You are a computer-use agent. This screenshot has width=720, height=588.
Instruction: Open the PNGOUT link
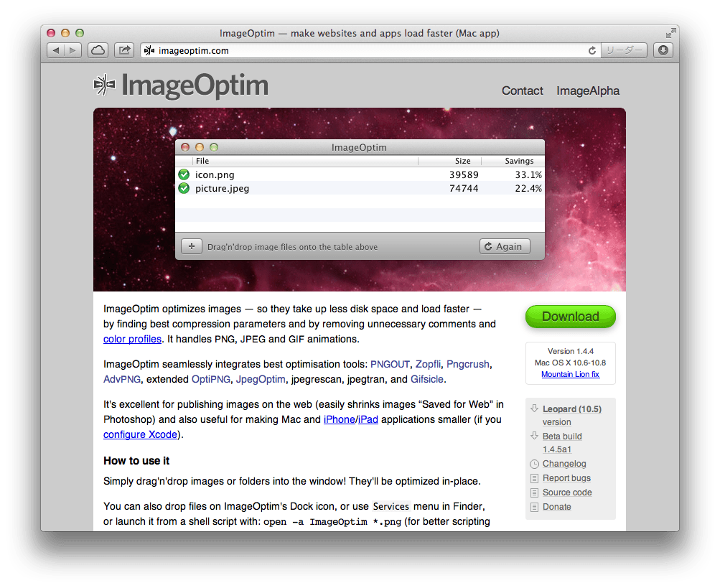click(x=390, y=364)
